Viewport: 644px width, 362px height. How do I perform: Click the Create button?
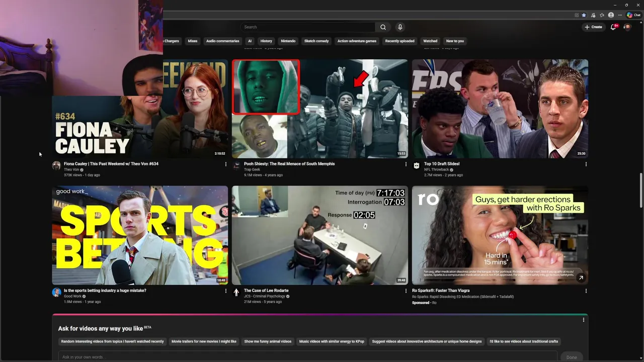(x=593, y=27)
